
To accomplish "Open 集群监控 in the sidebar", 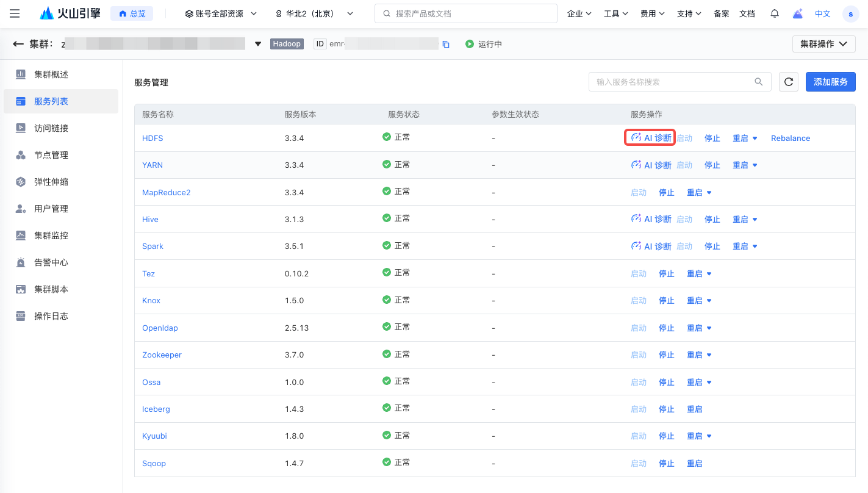I will click(51, 236).
